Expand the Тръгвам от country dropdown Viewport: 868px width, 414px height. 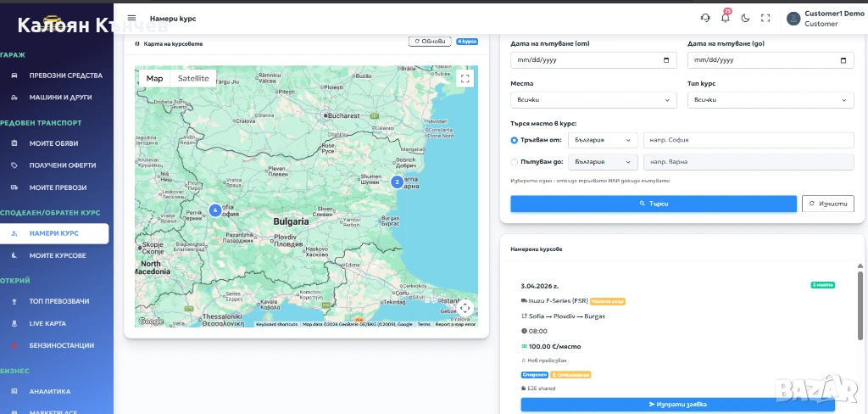pos(603,140)
